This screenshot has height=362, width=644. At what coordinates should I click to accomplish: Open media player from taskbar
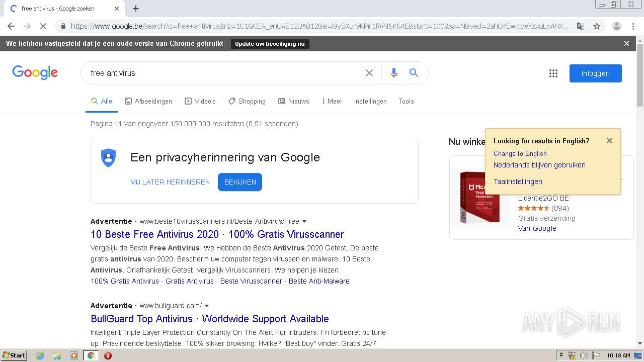coord(74,355)
